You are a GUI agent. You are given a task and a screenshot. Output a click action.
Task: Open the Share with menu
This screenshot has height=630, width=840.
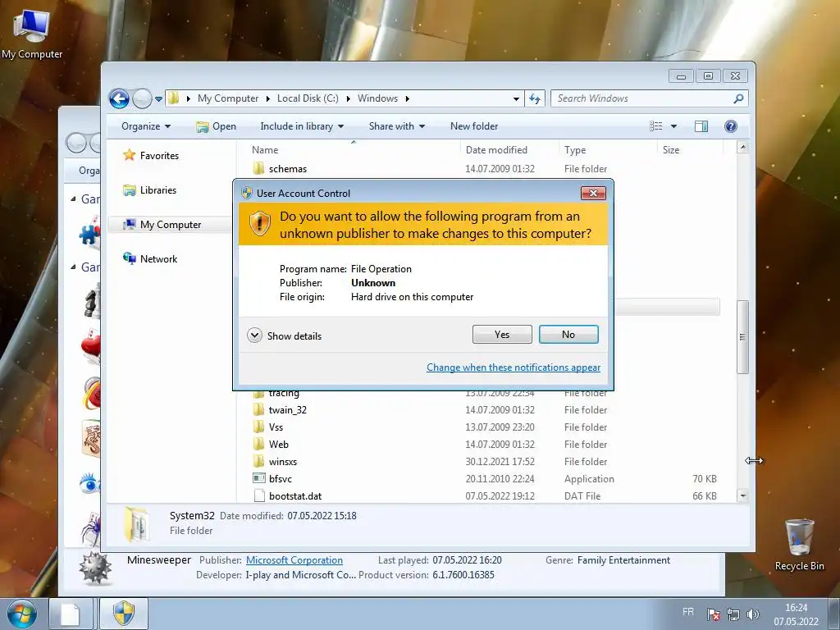396,126
